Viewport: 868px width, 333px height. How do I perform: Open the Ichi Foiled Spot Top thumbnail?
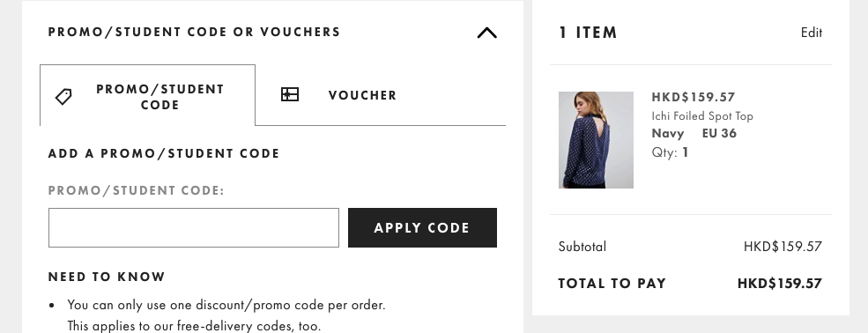coord(596,140)
